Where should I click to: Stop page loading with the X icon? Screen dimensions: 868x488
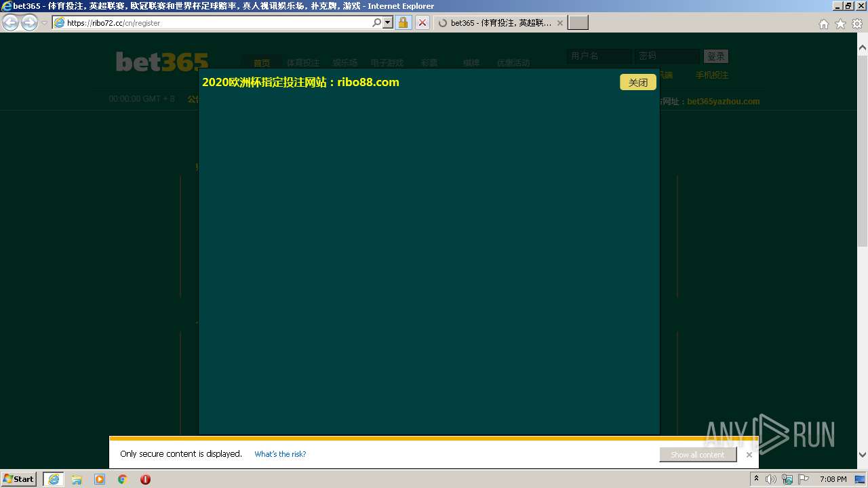coord(422,22)
